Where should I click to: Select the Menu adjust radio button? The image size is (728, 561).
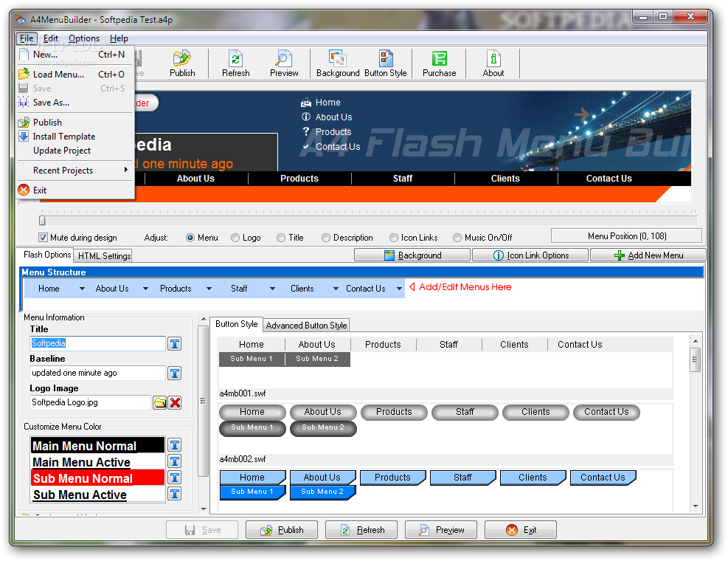190,238
